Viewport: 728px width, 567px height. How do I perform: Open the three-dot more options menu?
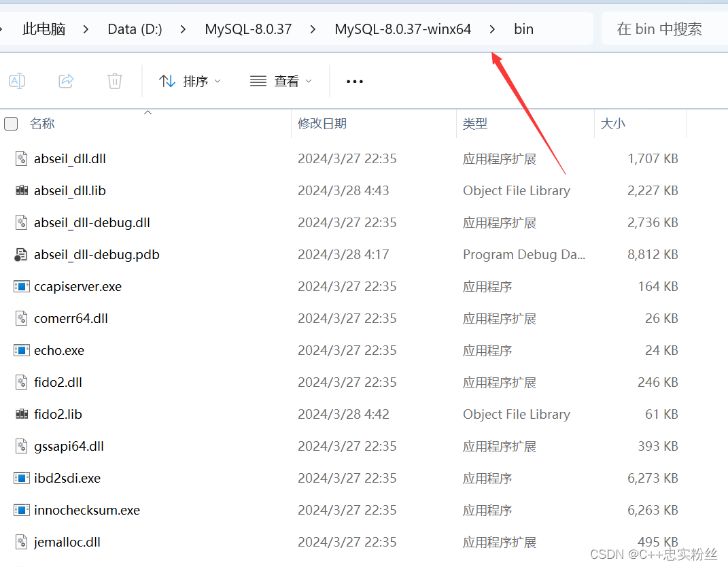[355, 82]
